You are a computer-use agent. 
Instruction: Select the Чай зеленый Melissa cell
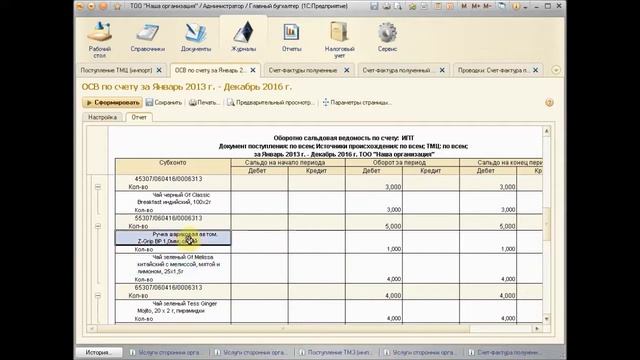point(173,264)
